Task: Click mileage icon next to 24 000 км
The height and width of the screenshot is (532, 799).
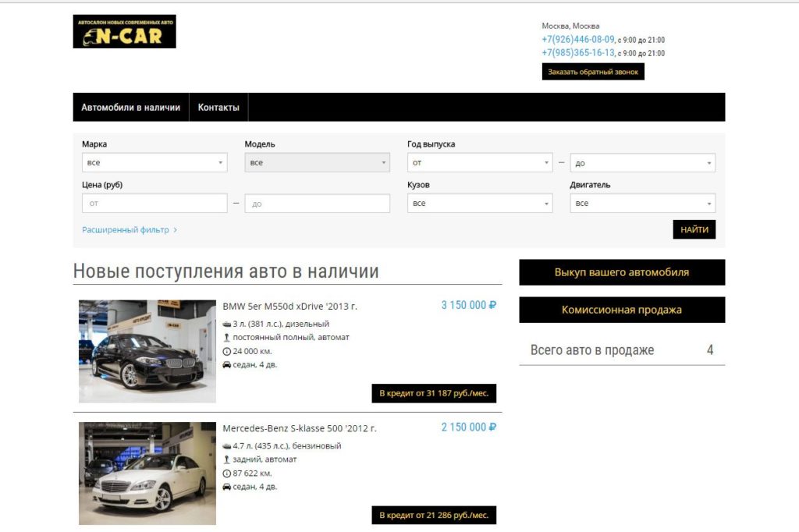Action: pos(227,351)
